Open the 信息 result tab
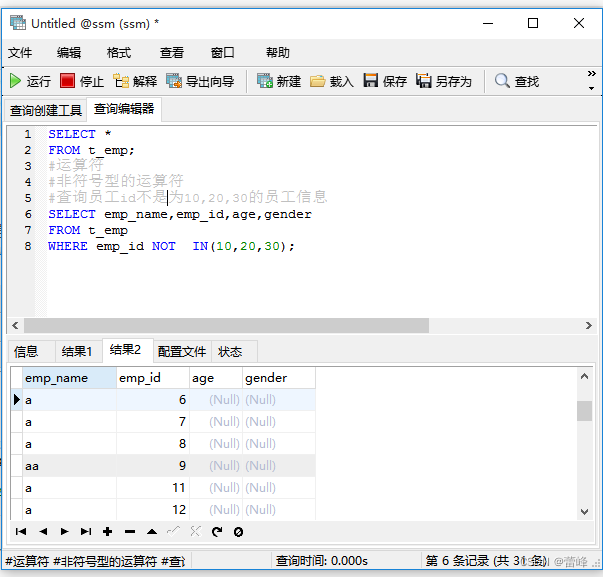Screen dimensions: 603x577 point(31,351)
